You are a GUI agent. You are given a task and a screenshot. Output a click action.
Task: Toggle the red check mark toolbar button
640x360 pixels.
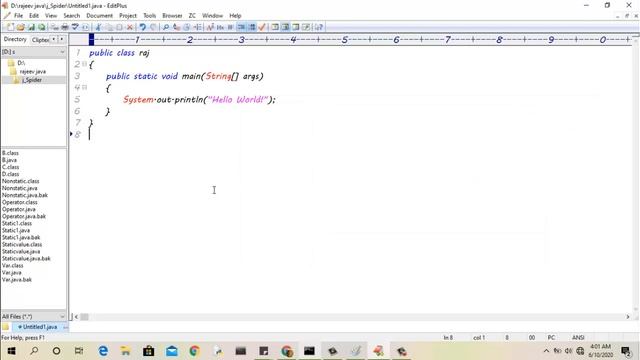point(262,27)
